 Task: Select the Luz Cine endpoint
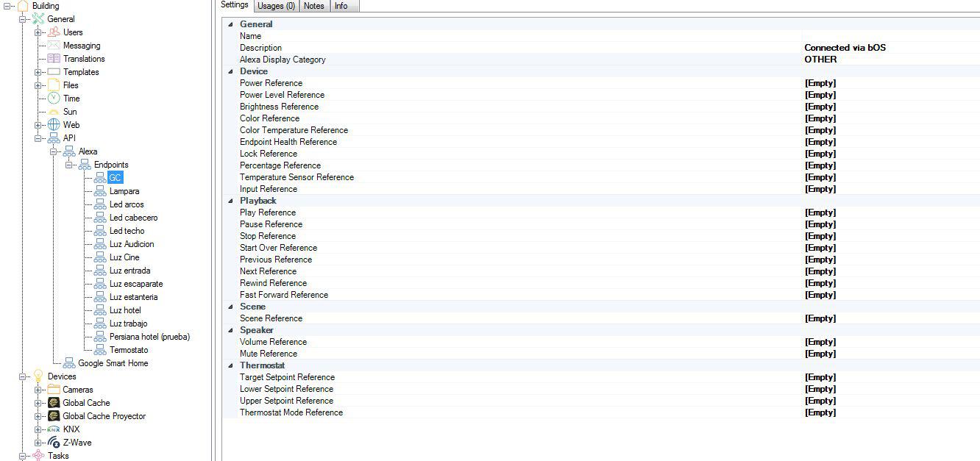pos(124,257)
